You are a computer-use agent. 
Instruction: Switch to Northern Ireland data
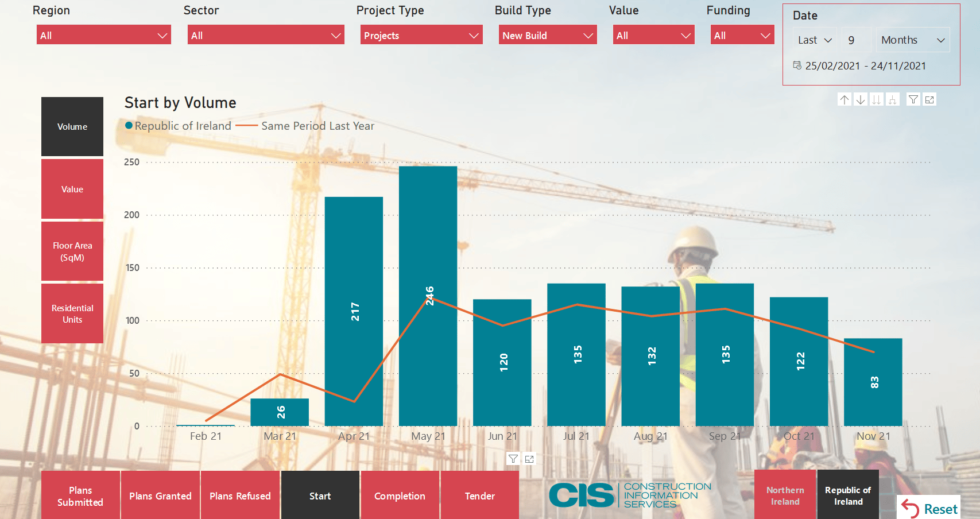tap(785, 495)
